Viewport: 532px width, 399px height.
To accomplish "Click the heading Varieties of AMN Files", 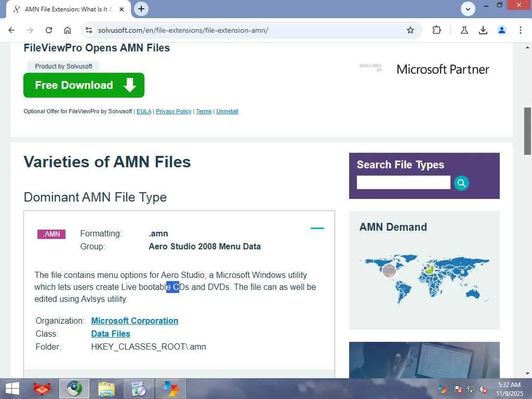I will [107, 162].
